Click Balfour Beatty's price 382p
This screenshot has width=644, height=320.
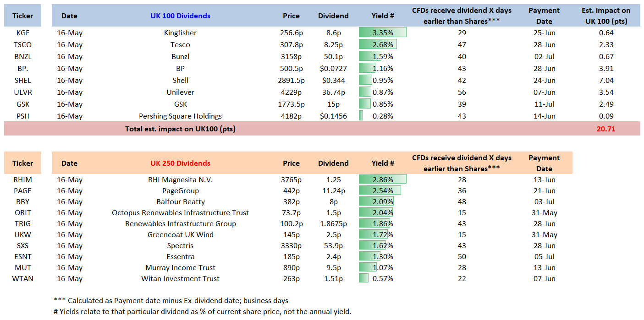coord(291,202)
